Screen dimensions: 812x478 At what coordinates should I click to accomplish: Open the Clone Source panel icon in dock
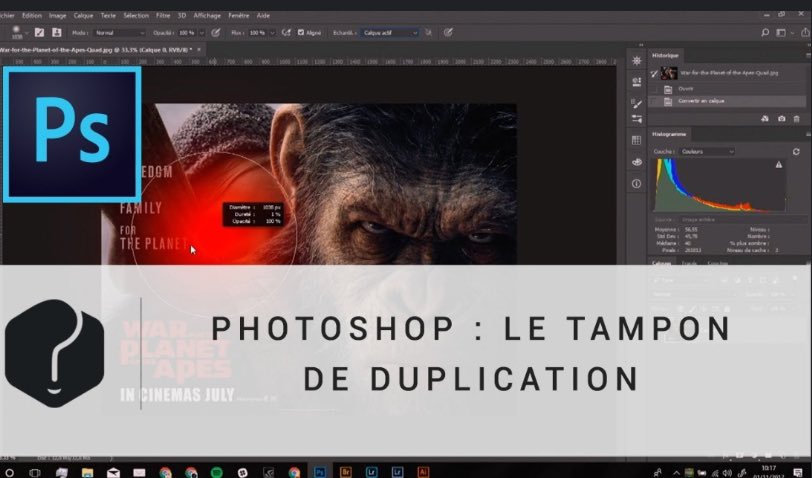coord(636,82)
